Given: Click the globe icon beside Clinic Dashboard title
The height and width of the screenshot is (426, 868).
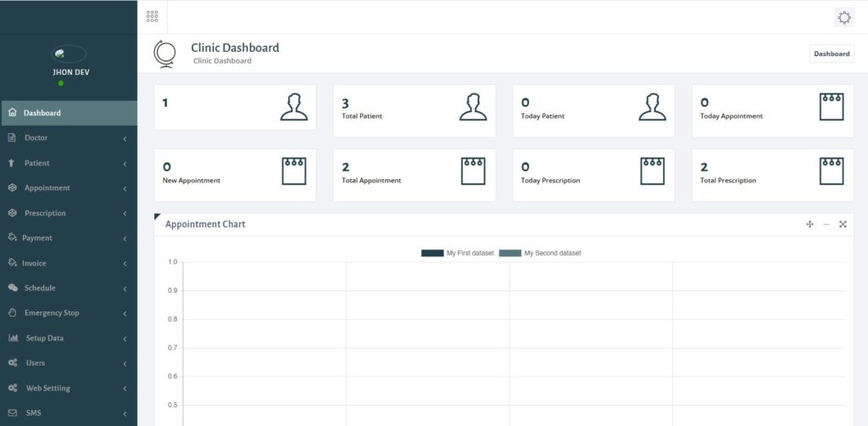Looking at the screenshot, I should [x=164, y=53].
